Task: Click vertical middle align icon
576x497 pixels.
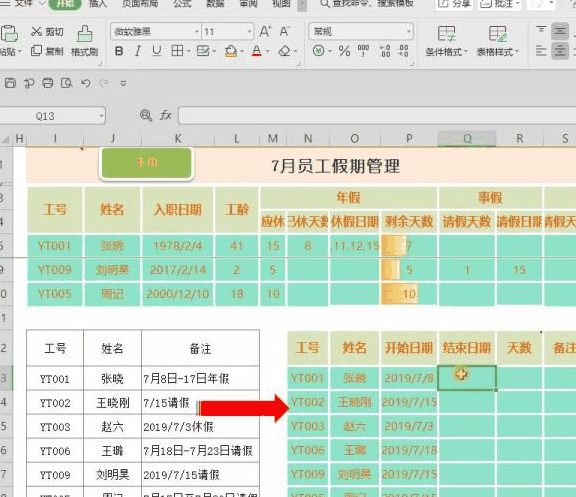Action: pos(560,31)
